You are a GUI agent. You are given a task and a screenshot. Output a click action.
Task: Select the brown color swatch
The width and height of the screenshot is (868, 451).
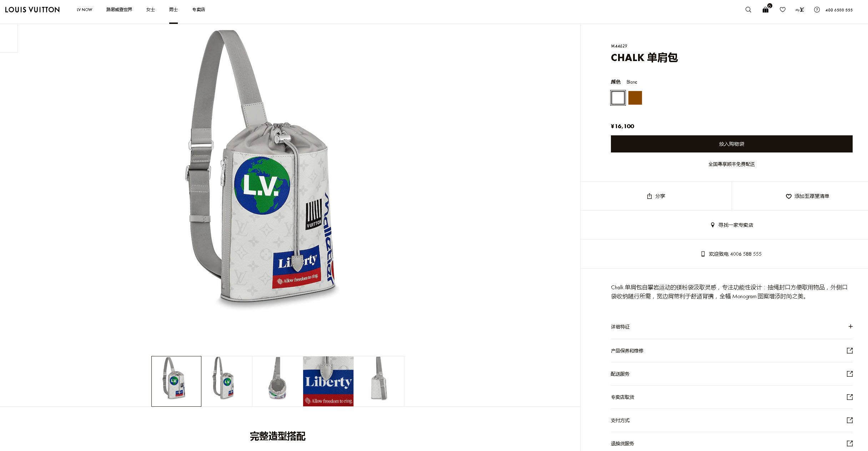pos(635,98)
